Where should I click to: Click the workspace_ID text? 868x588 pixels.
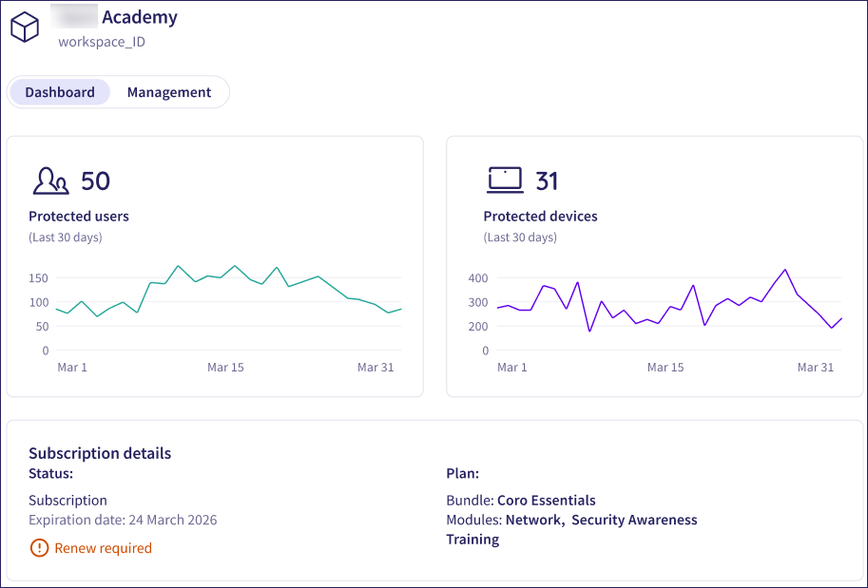(102, 42)
